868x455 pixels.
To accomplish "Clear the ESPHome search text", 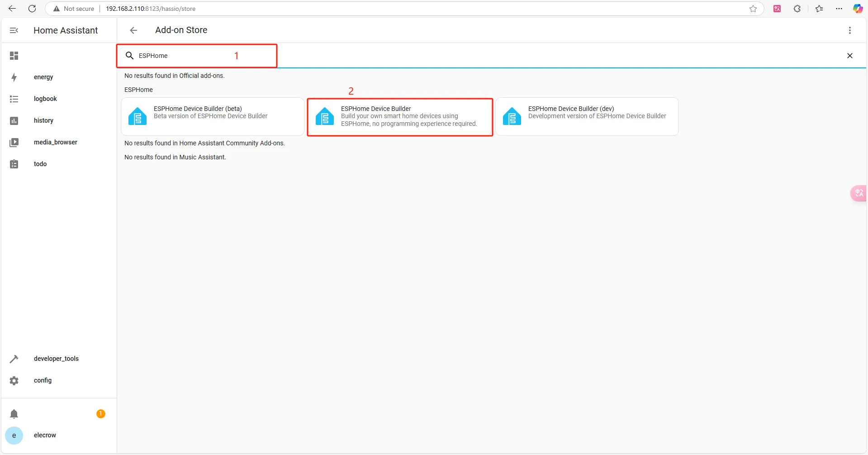I will (x=850, y=56).
